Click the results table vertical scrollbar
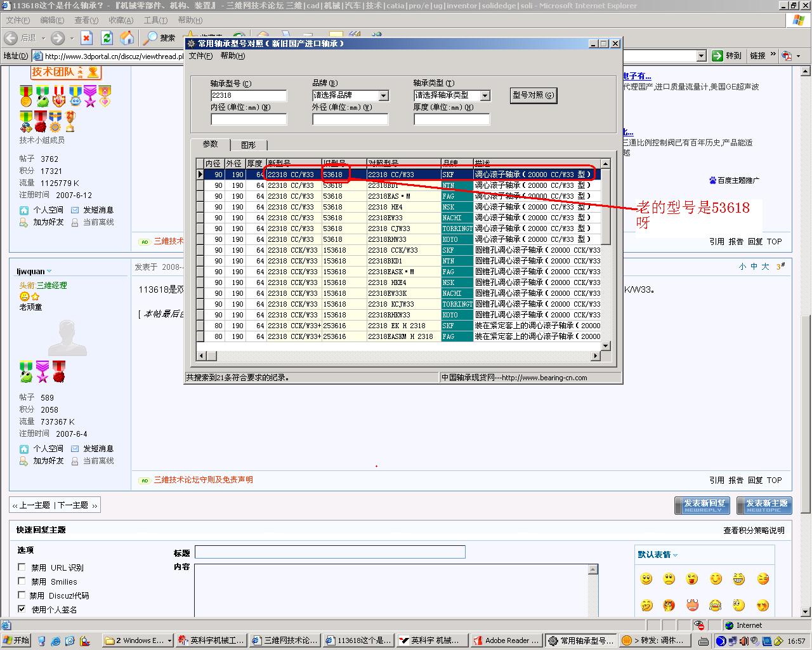Screen dimensions: 812x650 pyautogui.click(x=605, y=255)
